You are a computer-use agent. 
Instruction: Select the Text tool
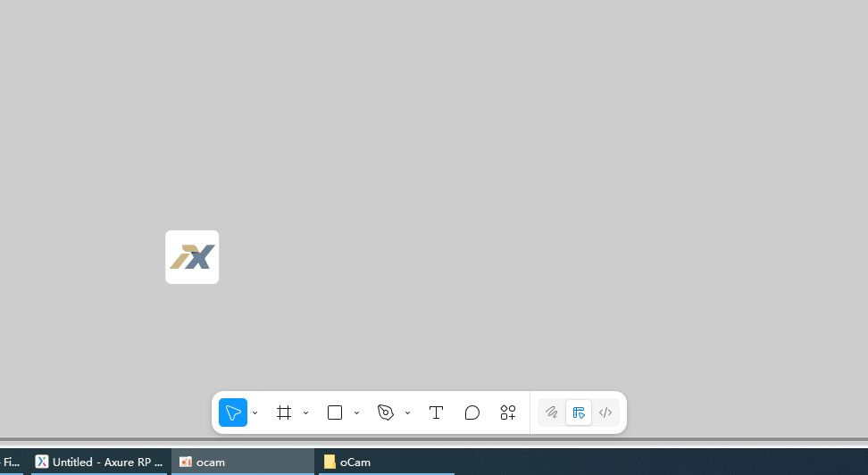point(436,412)
